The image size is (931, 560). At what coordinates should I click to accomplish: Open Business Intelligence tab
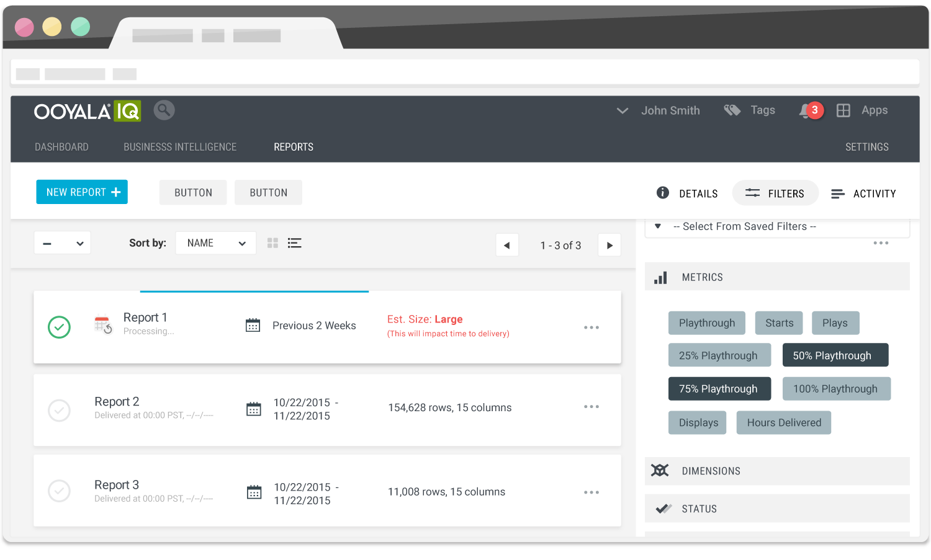[180, 147]
